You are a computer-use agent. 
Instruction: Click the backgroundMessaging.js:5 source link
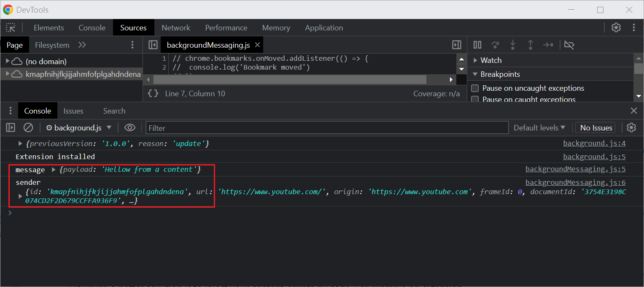click(575, 169)
